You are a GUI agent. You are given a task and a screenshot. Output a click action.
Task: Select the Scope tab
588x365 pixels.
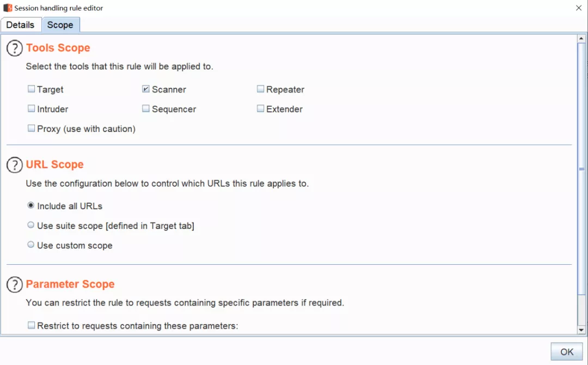60,25
